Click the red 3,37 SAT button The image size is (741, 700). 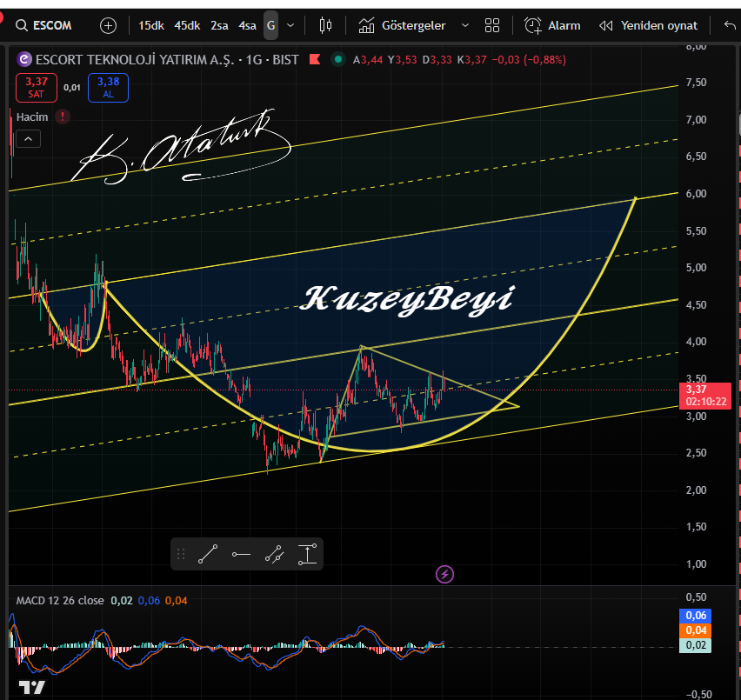(x=36, y=87)
